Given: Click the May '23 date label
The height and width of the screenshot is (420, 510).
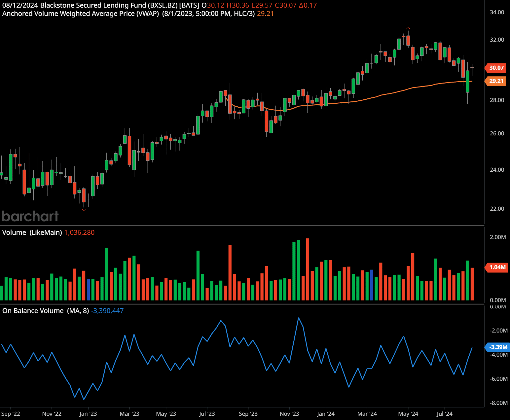Looking at the screenshot, I should (166, 414).
